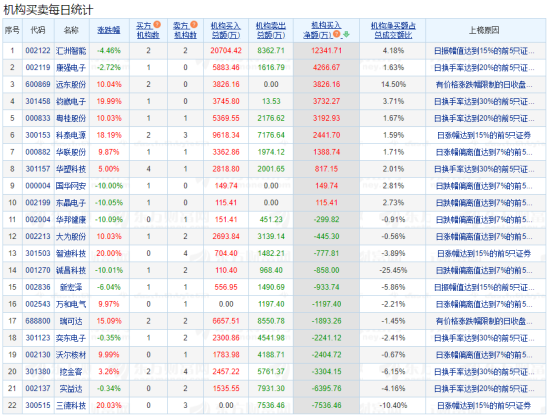Screen dimensions: 550x418
Task: Select net amount cell 12341.71
Action: coord(326,51)
